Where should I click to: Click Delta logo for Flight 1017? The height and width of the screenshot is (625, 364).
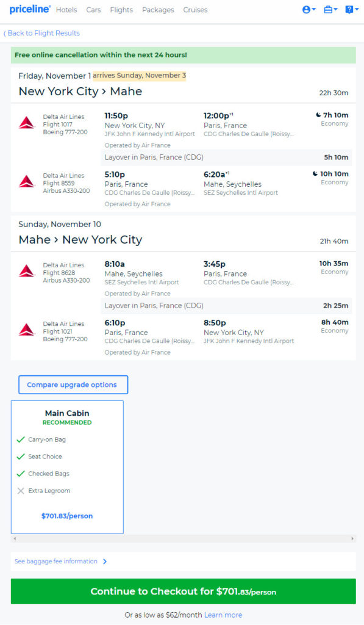27,122
